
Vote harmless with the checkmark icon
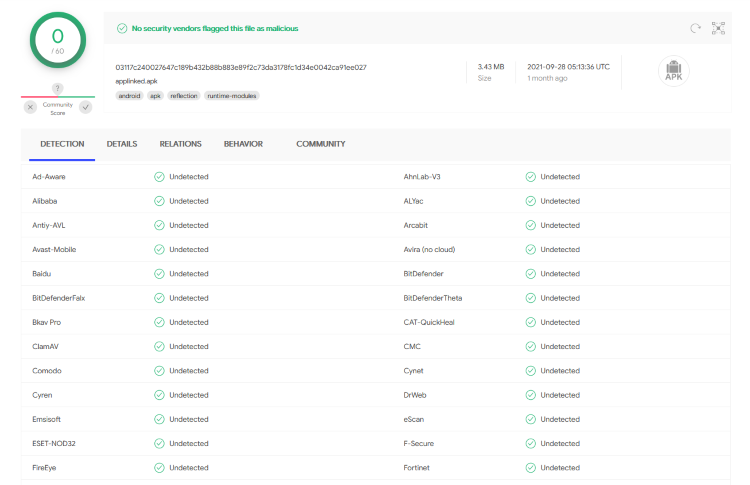click(86, 107)
